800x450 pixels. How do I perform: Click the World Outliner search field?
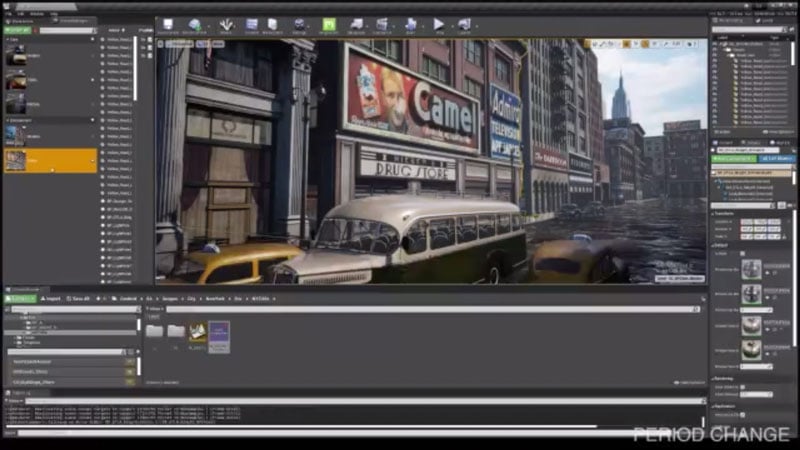(x=748, y=30)
